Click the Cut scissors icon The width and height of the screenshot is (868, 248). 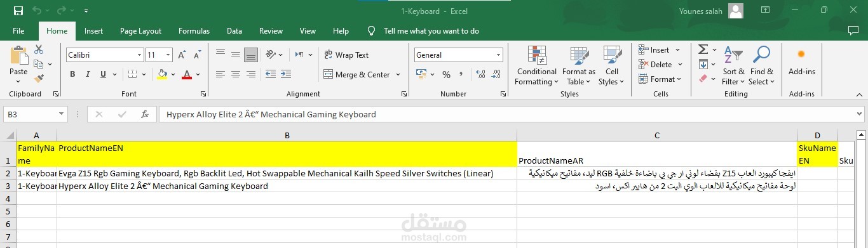tap(39, 49)
